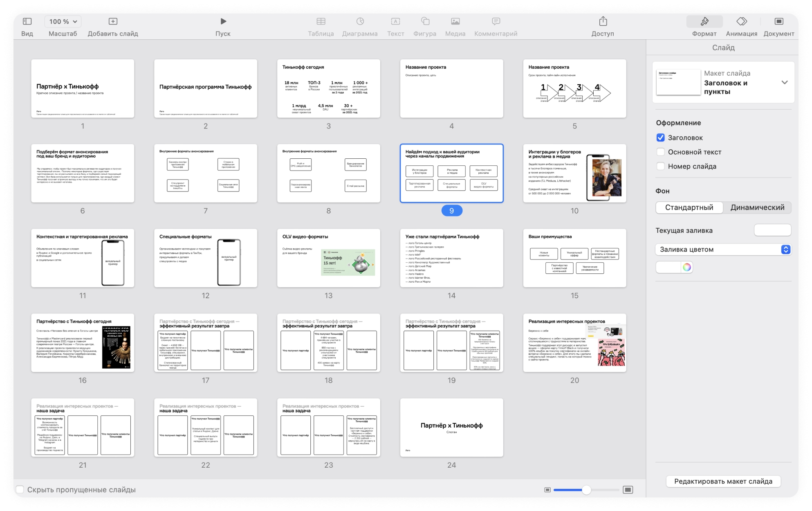Viewport: 812px width, 511px height.
Task: Click the white fill color well
Action: point(668,267)
